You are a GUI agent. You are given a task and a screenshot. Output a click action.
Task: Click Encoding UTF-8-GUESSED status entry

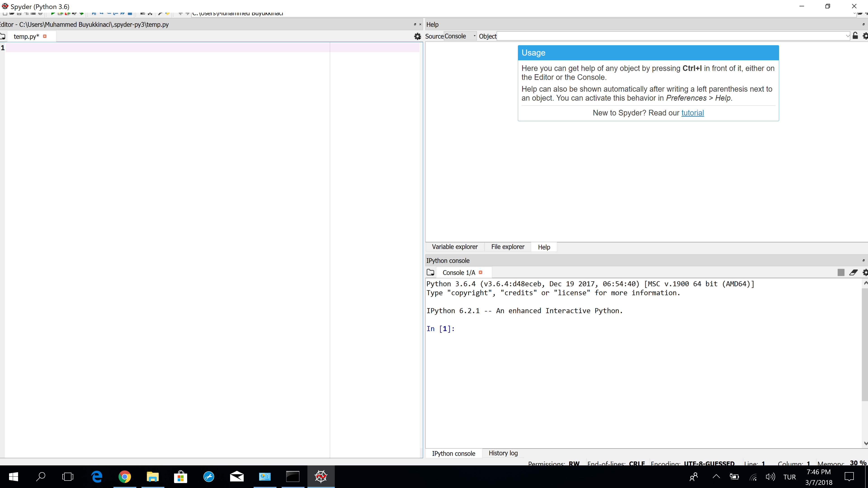pyautogui.click(x=692, y=463)
